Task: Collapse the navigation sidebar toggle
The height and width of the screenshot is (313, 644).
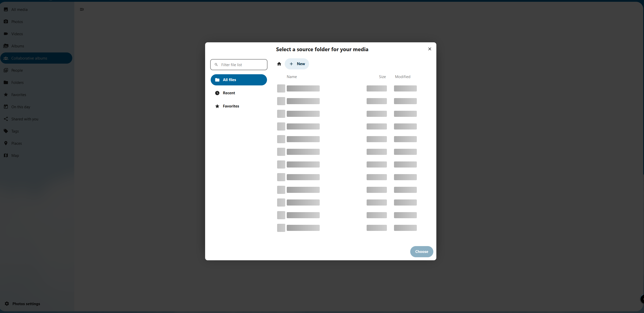Action: [x=82, y=9]
